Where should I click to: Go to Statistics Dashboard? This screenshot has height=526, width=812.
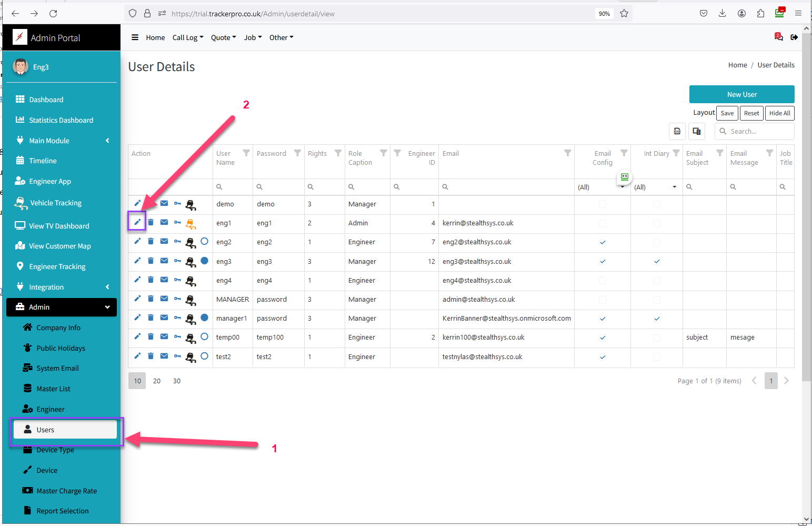62,120
